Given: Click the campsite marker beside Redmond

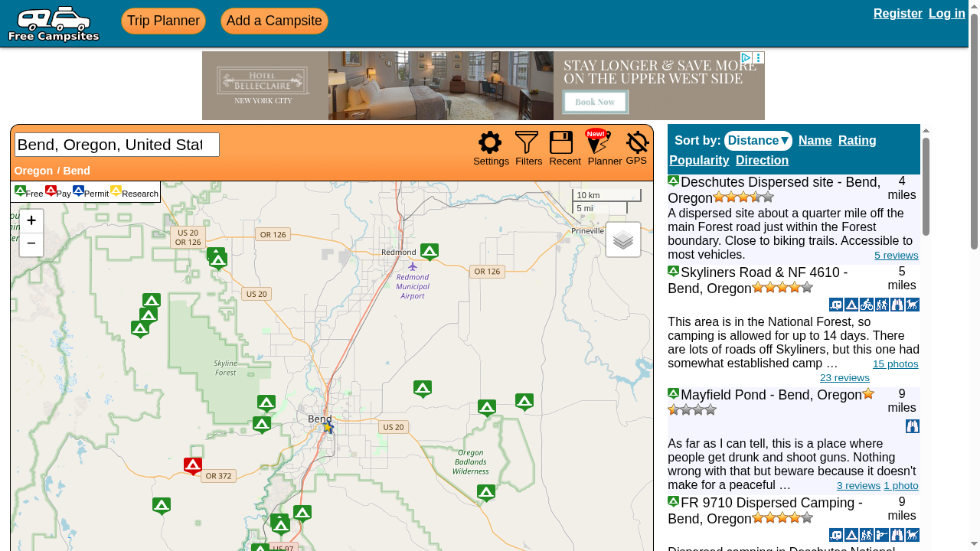Looking at the screenshot, I should (x=430, y=251).
